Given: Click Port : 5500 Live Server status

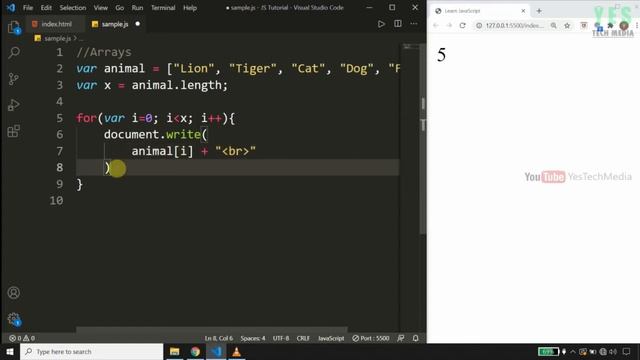Looking at the screenshot, I should (x=371, y=338).
